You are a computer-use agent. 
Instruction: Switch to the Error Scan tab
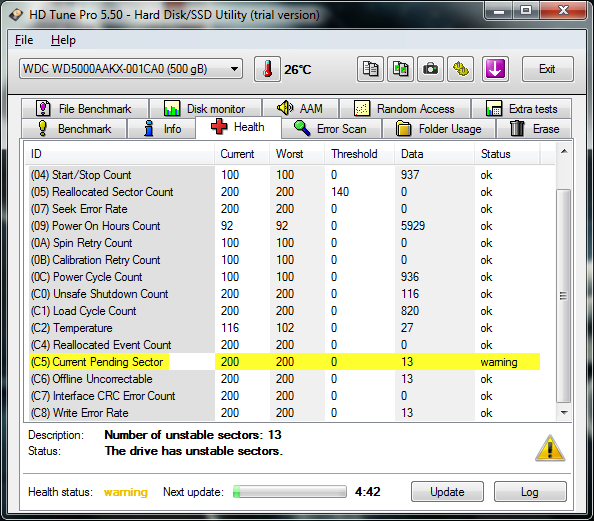[x=331, y=129]
